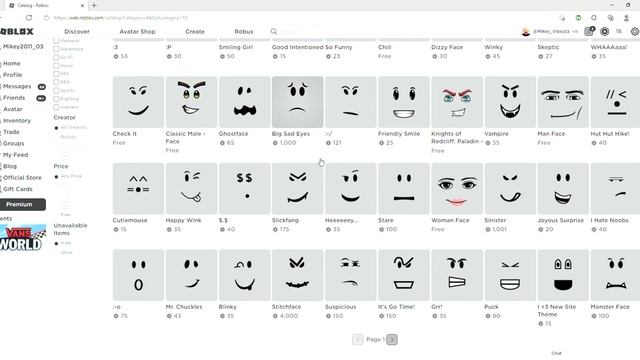Open the Stitchface thumbnail
This screenshot has height=360, width=640.
(298, 275)
